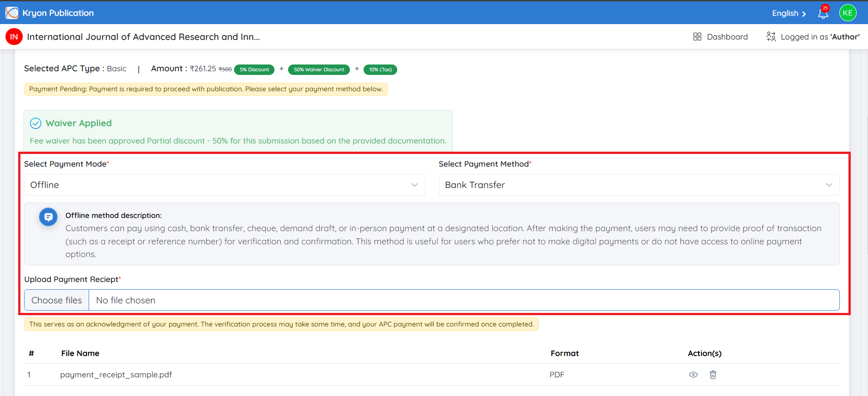Click the offline method description chat icon
The height and width of the screenshot is (396, 868).
point(48,217)
